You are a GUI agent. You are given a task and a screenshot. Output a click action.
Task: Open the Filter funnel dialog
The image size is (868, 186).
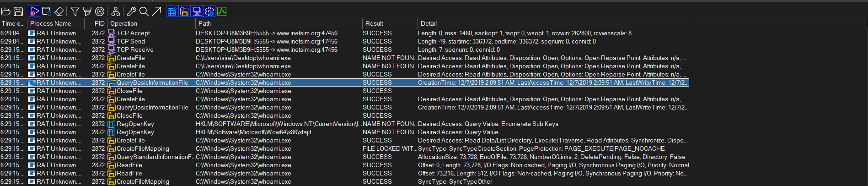(75, 11)
